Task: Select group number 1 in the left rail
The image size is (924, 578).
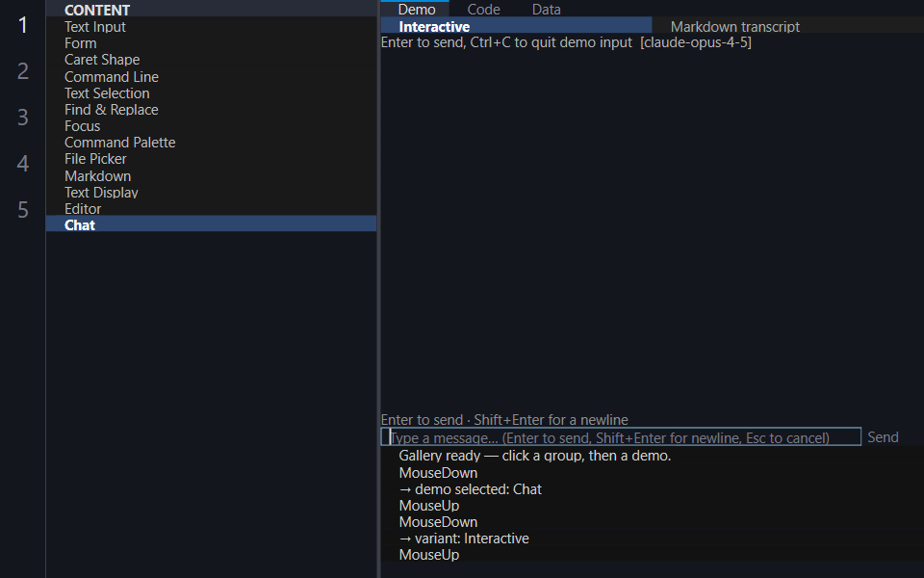Action: (22, 25)
